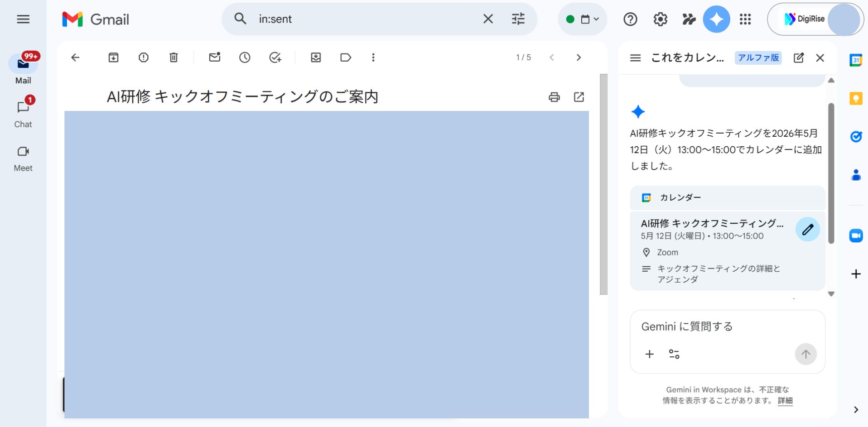The width and height of the screenshot is (868, 427).
Task: Open the account status dropdown
Action: tap(582, 19)
